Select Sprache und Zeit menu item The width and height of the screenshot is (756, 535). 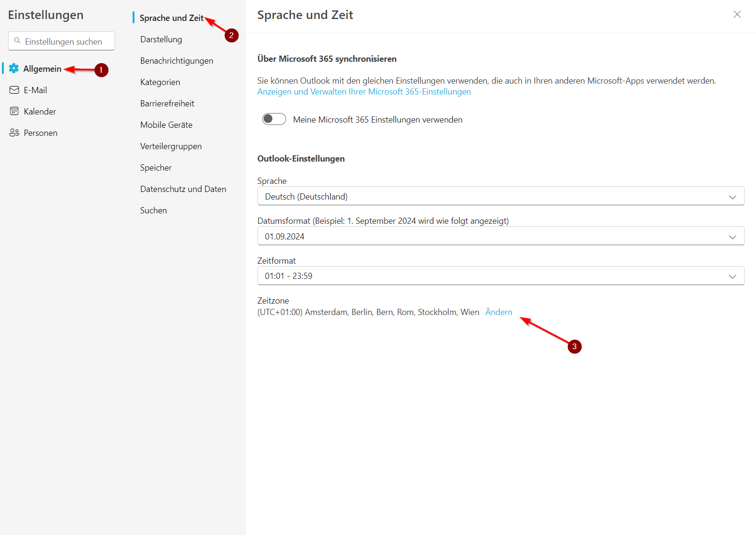[172, 18]
